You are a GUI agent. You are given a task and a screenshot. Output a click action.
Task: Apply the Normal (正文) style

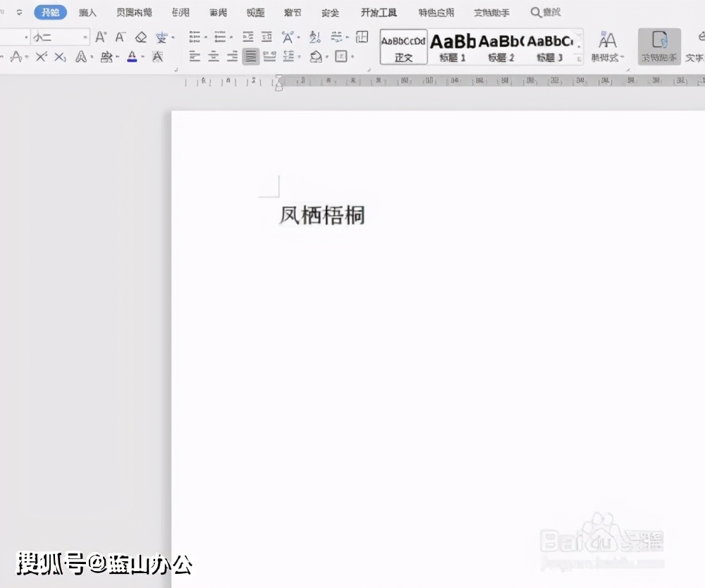(x=403, y=48)
